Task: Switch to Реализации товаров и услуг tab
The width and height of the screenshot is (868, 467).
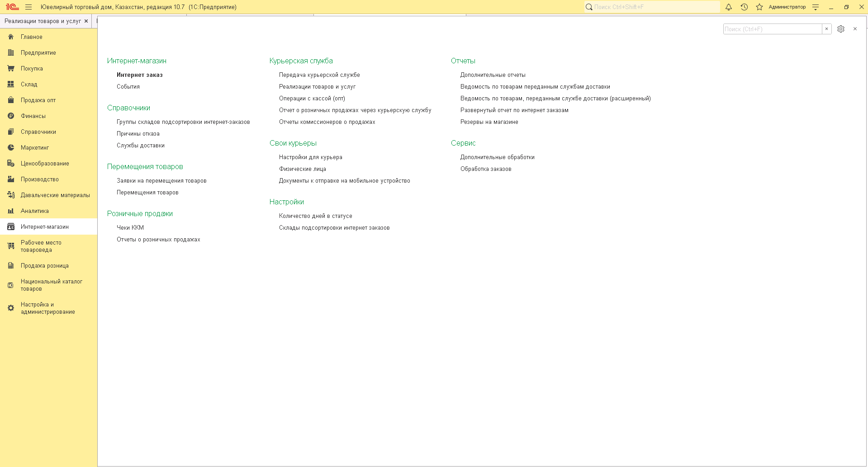Action: click(43, 21)
